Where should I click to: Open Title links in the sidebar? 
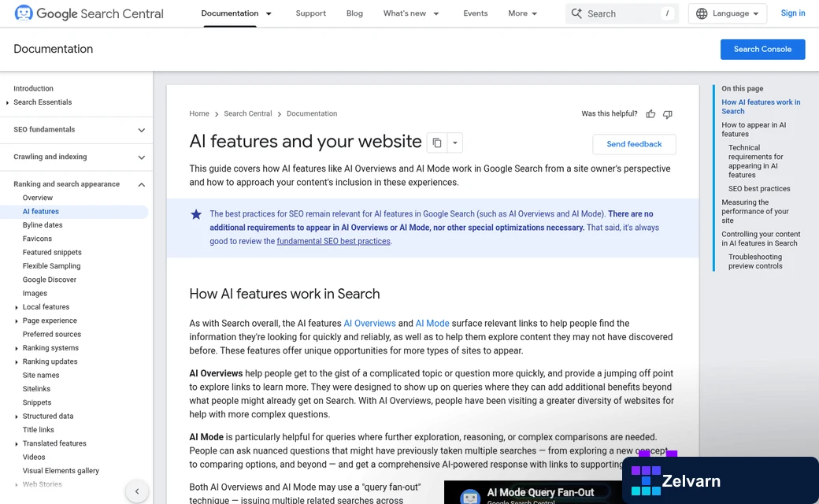(x=38, y=430)
